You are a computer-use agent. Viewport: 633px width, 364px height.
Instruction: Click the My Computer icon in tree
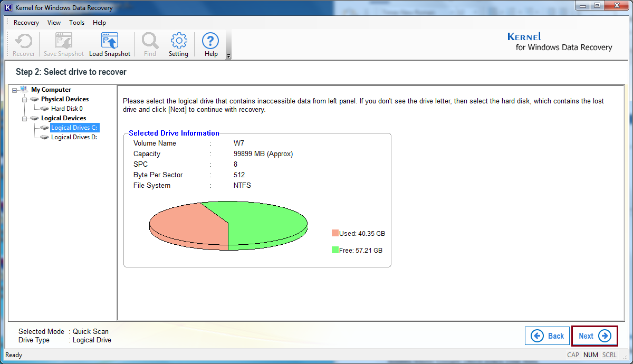[24, 90]
